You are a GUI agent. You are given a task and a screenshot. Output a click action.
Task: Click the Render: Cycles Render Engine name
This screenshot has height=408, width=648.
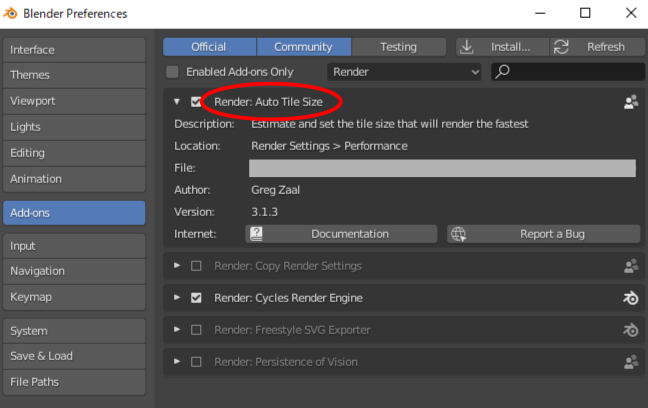pyautogui.click(x=288, y=298)
